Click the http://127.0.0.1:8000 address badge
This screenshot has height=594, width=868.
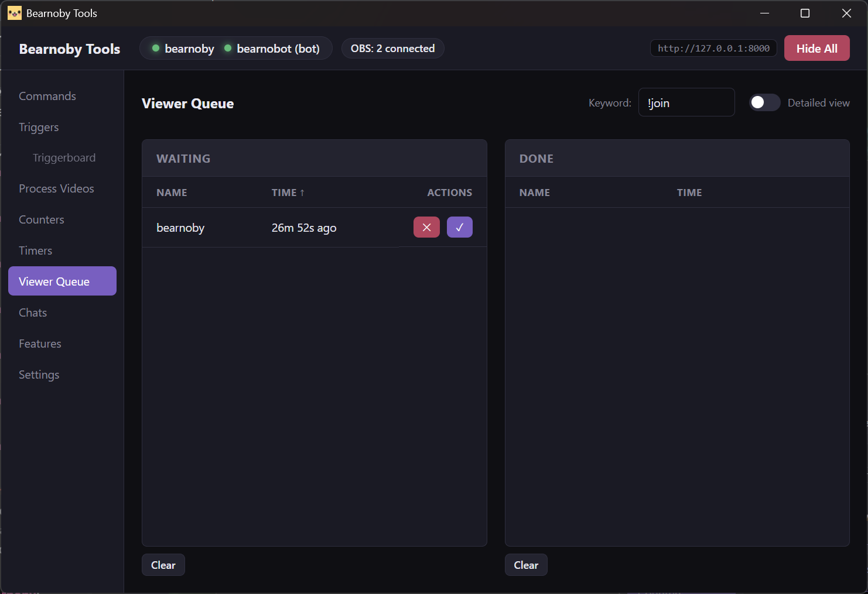[713, 48]
